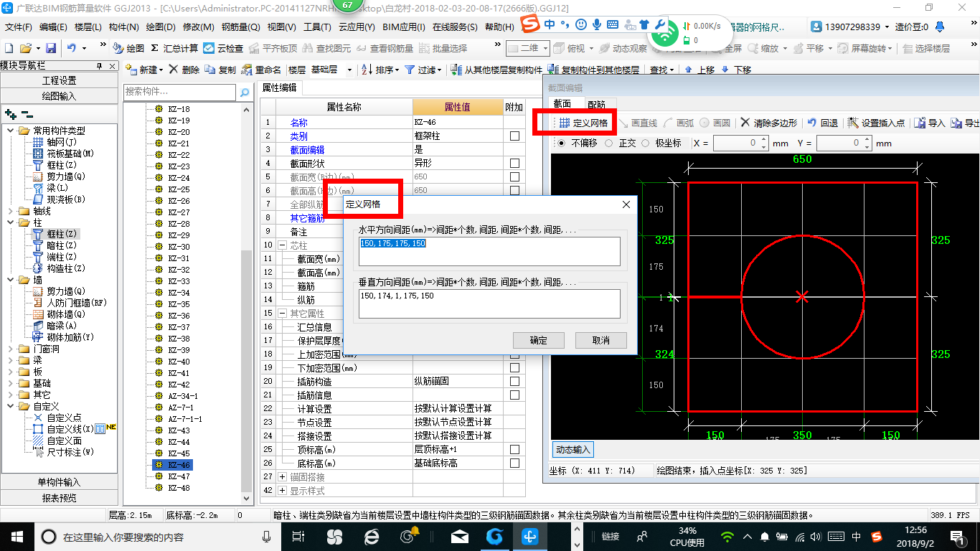Click 复制 copy component
The height and width of the screenshot is (551, 980).
[x=220, y=70]
